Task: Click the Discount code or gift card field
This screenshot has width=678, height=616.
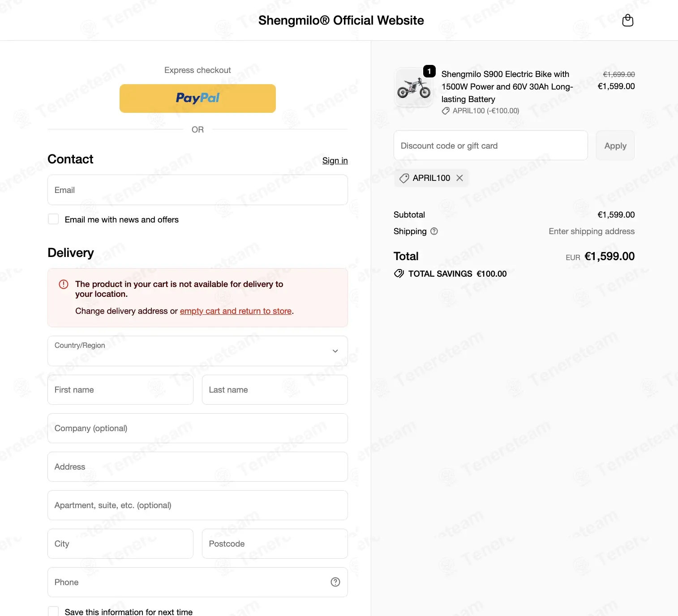Action: pyautogui.click(x=490, y=145)
